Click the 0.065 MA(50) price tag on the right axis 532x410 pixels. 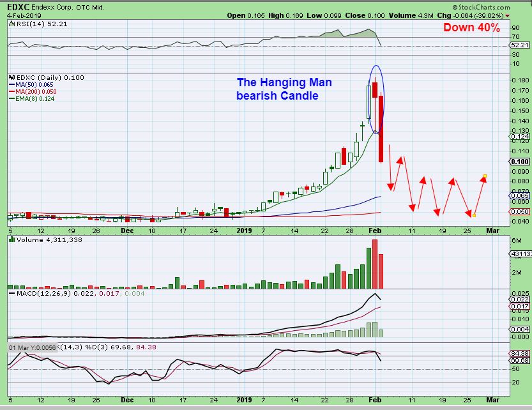(519, 196)
